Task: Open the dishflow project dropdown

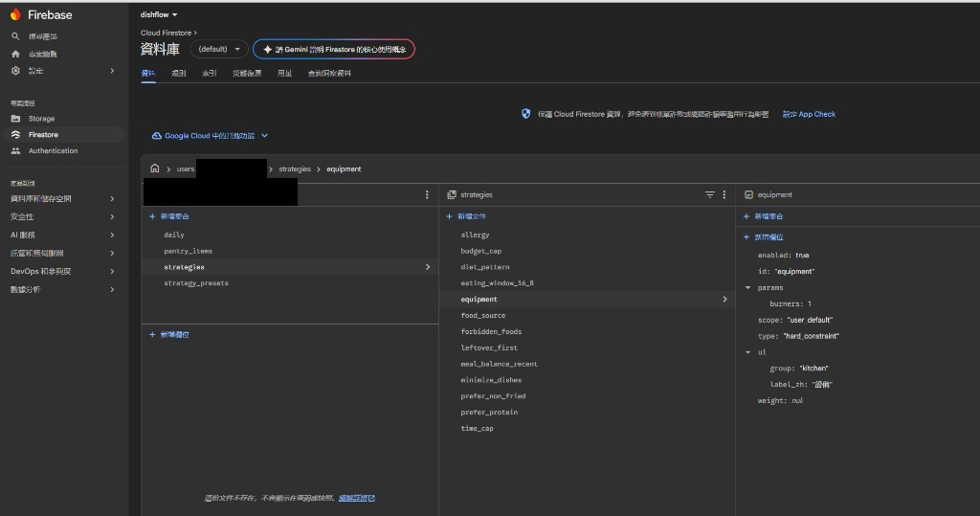Action: click(159, 14)
